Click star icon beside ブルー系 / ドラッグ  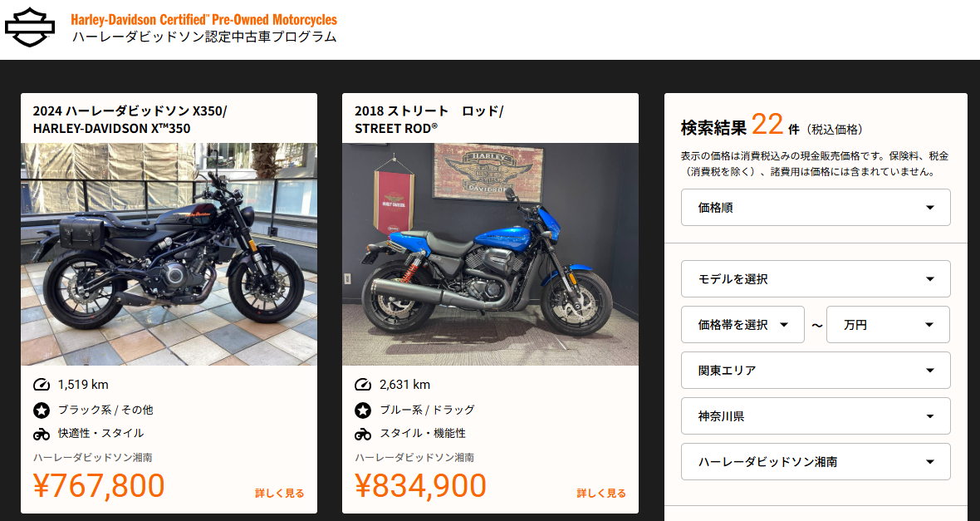tap(363, 410)
